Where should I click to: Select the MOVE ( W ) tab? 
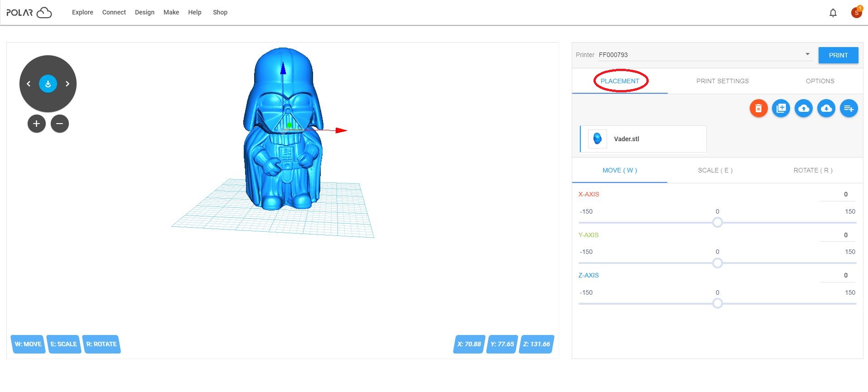point(620,170)
